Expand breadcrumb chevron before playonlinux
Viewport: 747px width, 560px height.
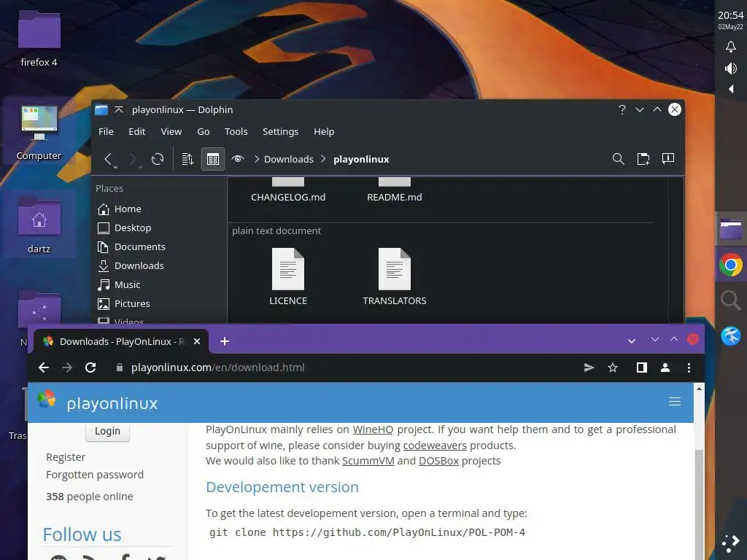(323, 159)
